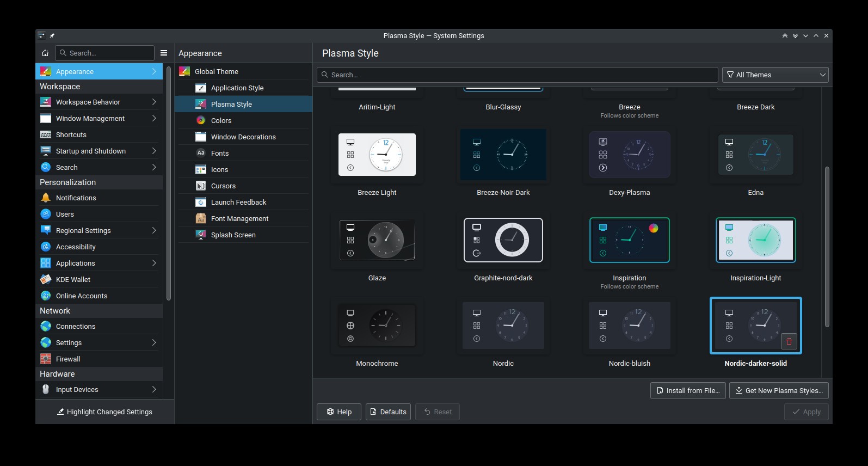Expand the Appearance category chevron
This screenshot has width=868, height=466.
[x=154, y=71]
